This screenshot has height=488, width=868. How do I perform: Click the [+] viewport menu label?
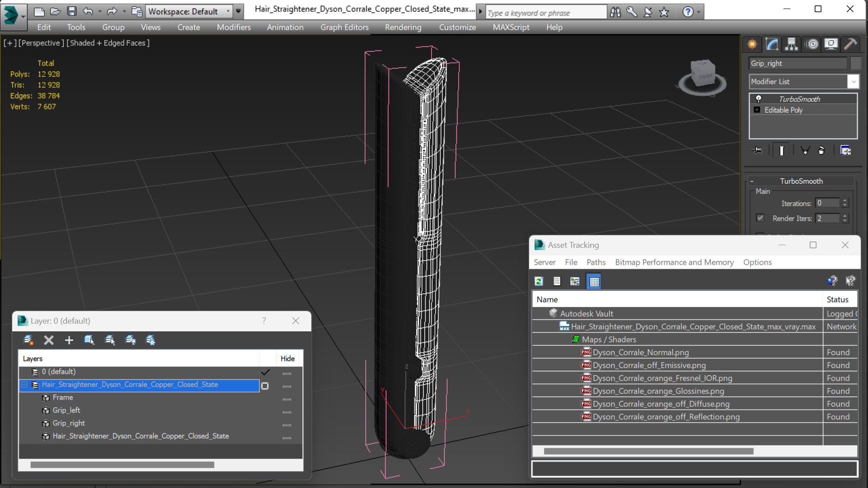pos(10,43)
